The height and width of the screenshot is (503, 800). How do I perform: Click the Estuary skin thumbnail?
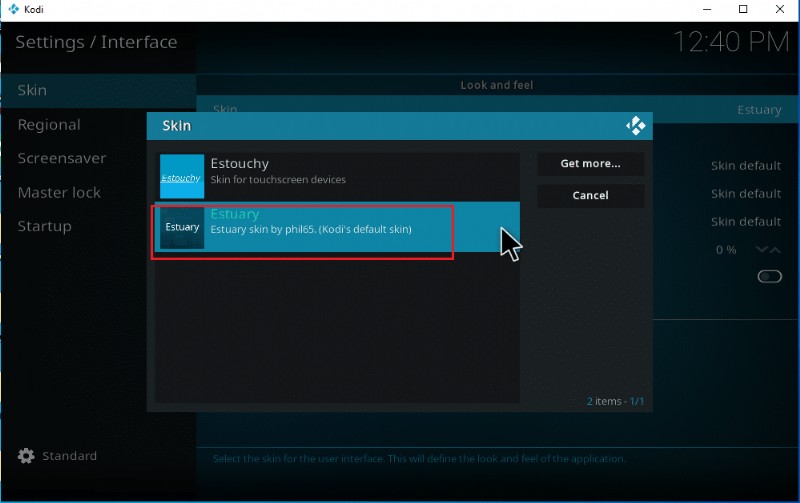coord(182,228)
